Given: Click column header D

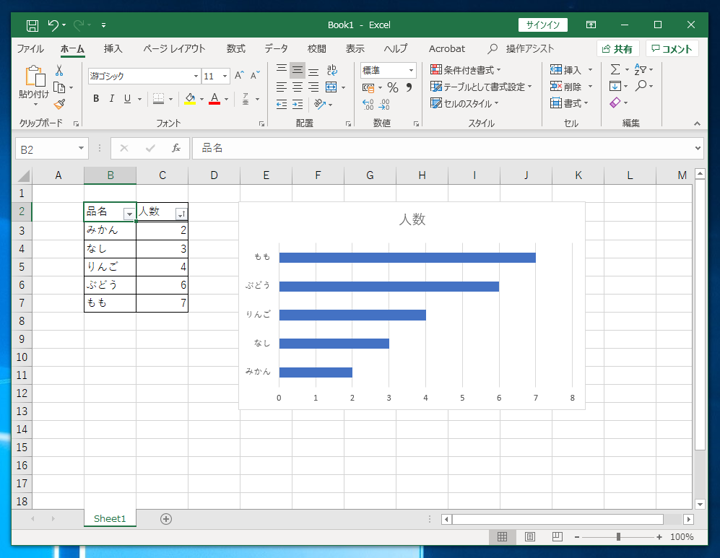Looking at the screenshot, I should coord(214,175).
